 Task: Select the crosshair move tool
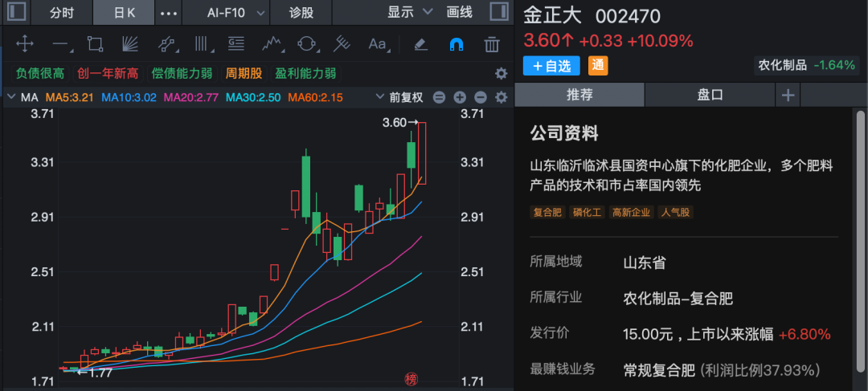coord(24,43)
